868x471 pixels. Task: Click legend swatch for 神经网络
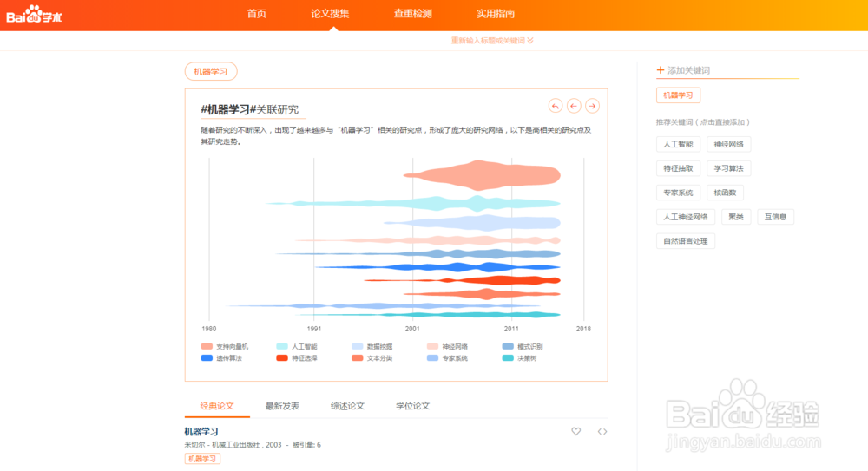click(432, 346)
